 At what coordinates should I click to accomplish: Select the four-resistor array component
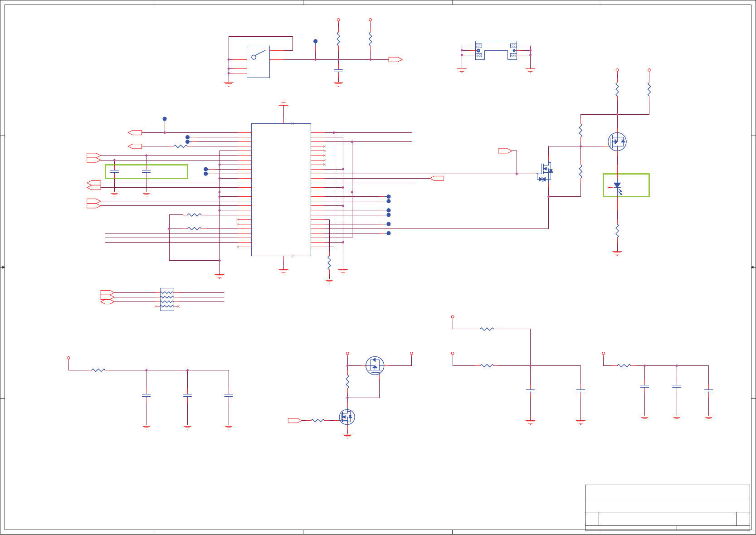point(167,299)
